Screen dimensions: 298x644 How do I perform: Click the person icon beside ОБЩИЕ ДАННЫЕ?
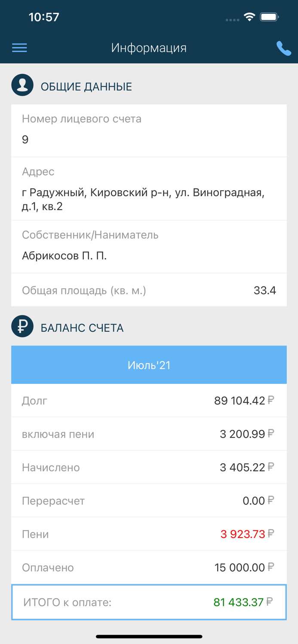point(22,85)
